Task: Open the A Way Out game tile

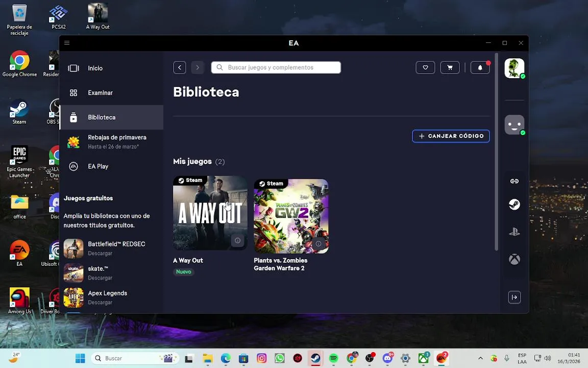Action: (x=210, y=213)
